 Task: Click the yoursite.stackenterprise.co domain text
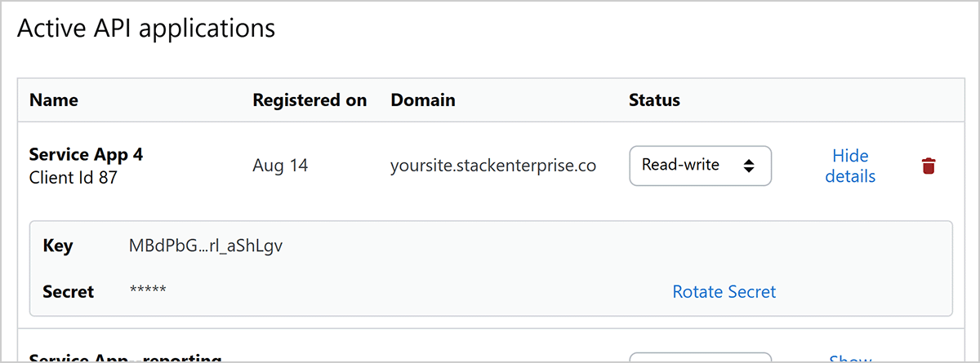[493, 166]
